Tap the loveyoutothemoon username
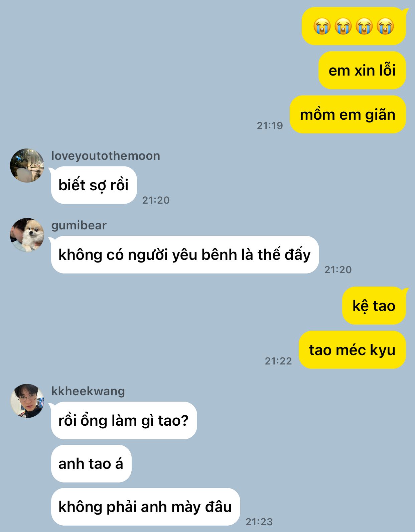415x532 pixels. (106, 156)
